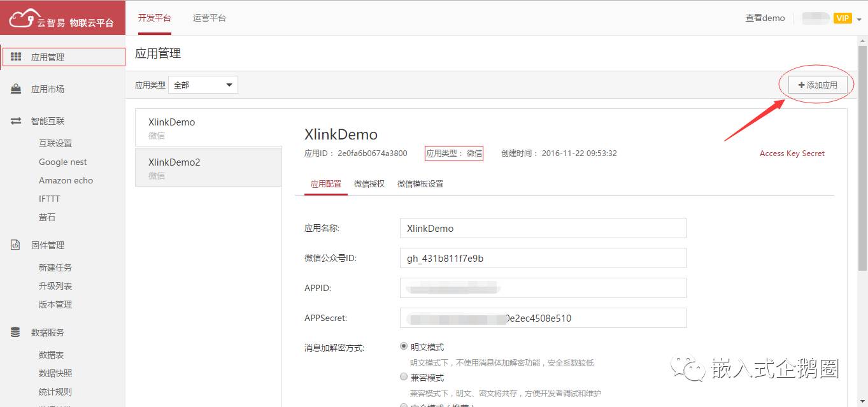Open 数据表 in the sidebar
This screenshot has width=868, height=407.
51,355
